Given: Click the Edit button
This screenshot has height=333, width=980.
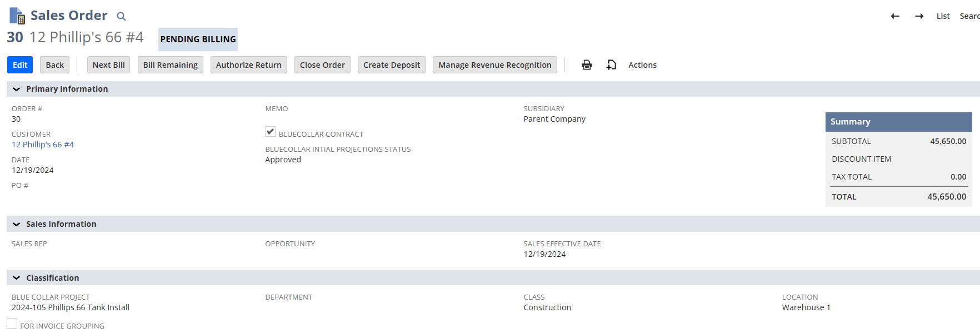Looking at the screenshot, I should (20, 65).
